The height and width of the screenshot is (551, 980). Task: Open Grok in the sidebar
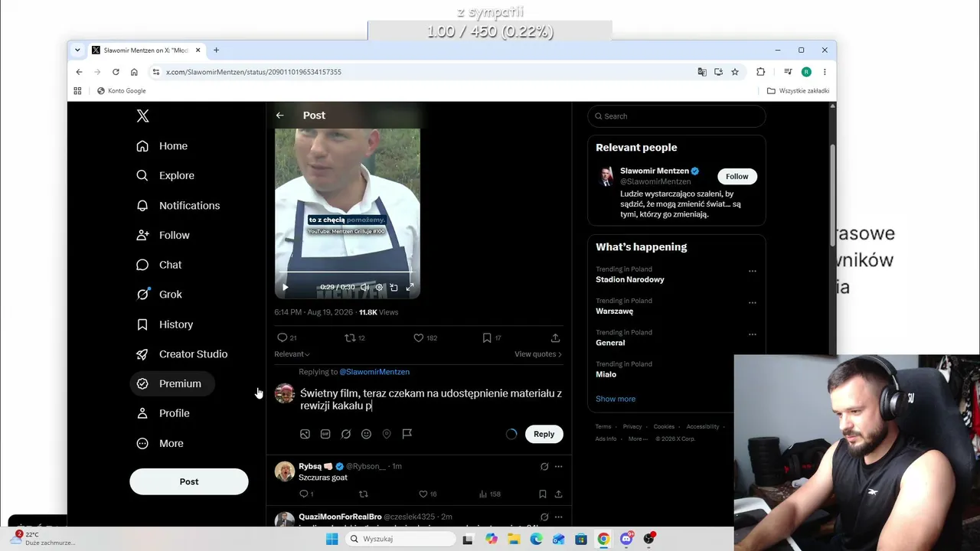point(158,295)
